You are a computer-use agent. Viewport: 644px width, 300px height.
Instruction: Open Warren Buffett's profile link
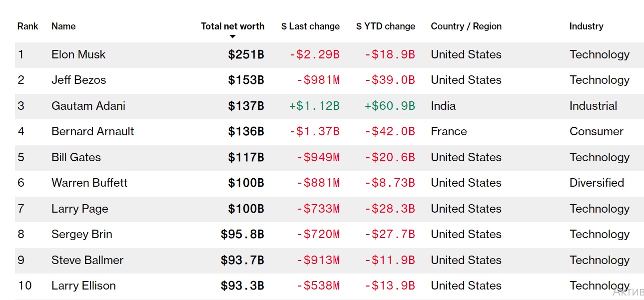89,183
